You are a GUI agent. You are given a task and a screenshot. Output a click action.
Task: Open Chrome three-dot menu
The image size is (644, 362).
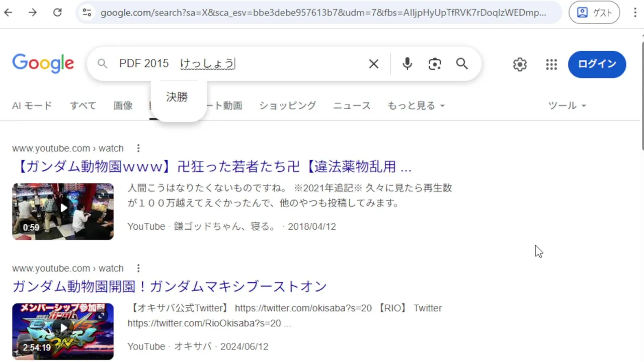point(635,13)
